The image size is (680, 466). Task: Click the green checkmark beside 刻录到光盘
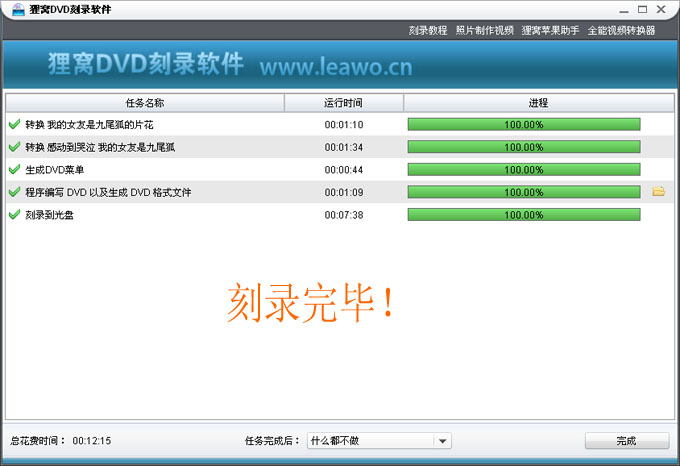[x=14, y=214]
